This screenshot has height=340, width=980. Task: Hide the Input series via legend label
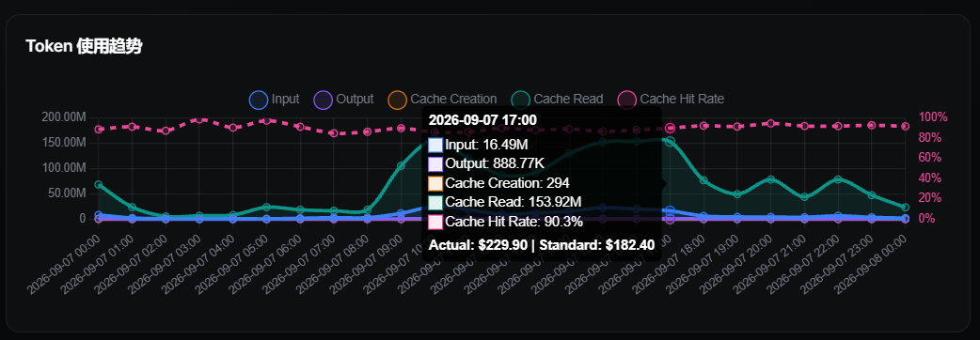tap(285, 99)
